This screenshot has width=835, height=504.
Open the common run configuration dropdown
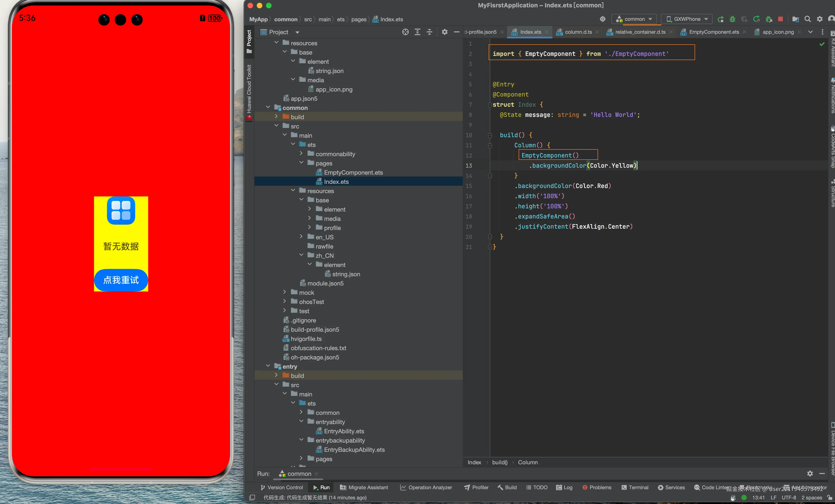[x=634, y=19]
